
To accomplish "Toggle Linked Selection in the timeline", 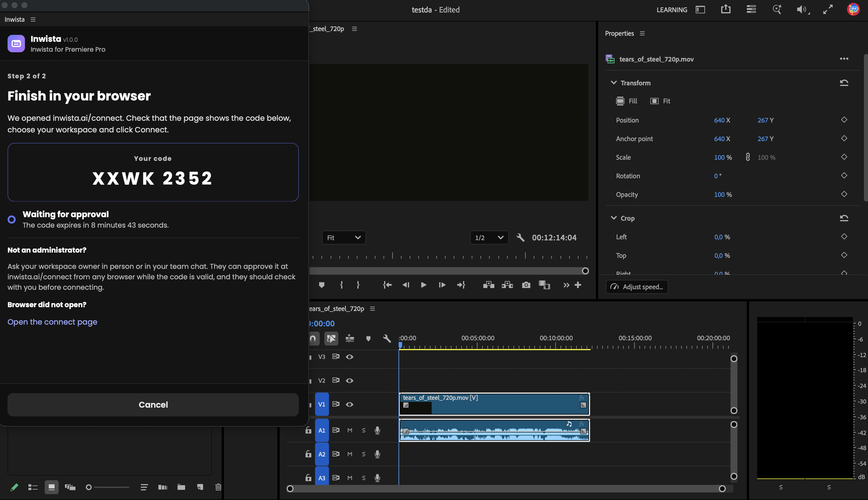I will pyautogui.click(x=331, y=339).
